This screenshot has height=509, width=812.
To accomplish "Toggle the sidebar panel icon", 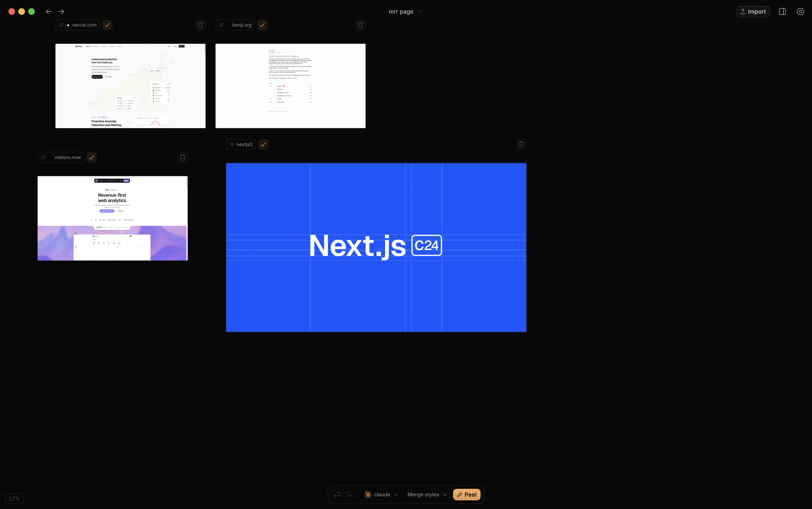I will coord(782,12).
